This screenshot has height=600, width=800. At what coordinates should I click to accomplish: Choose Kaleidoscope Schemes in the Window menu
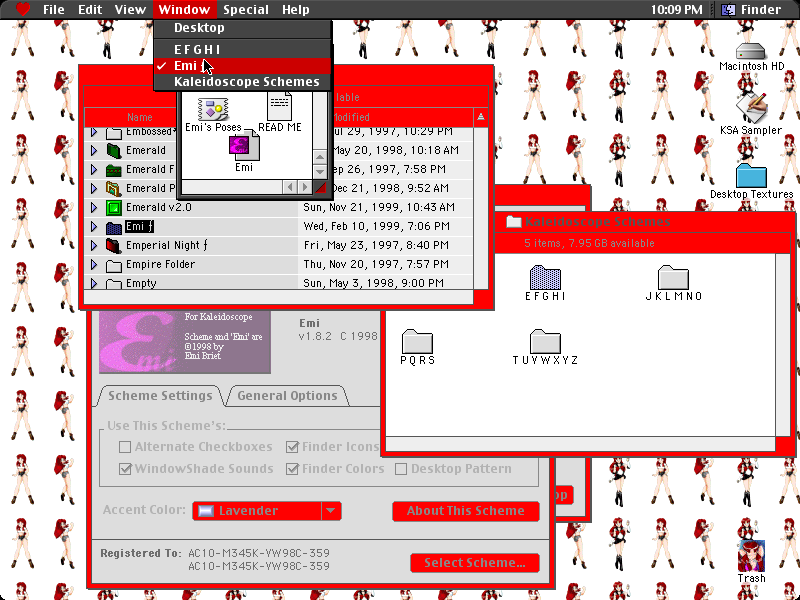[243, 82]
